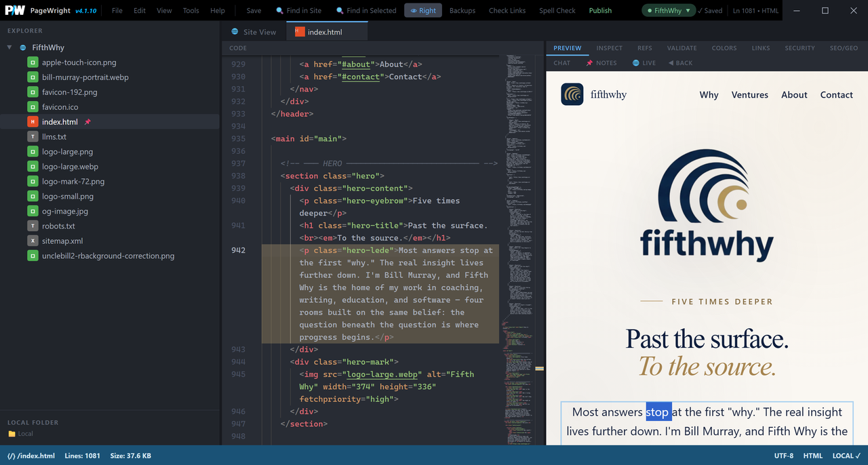This screenshot has height=465, width=868.
Task: Switch to the REFS tab
Action: click(645, 48)
